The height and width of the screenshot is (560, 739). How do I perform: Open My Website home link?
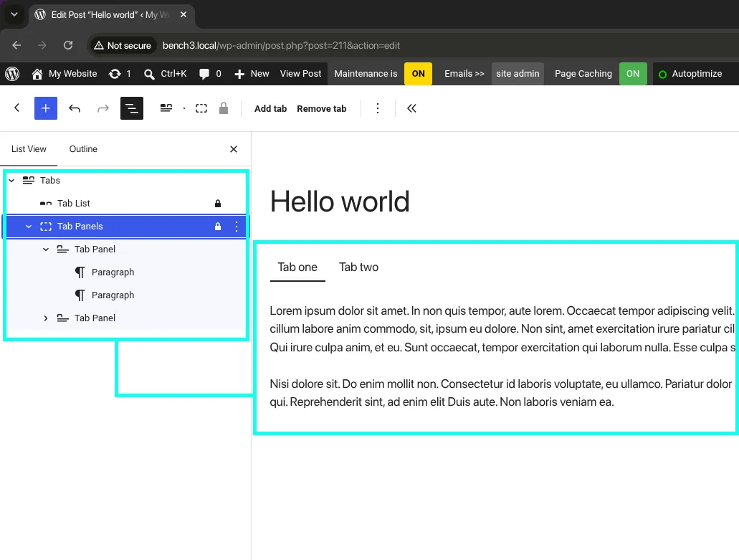[64, 74]
